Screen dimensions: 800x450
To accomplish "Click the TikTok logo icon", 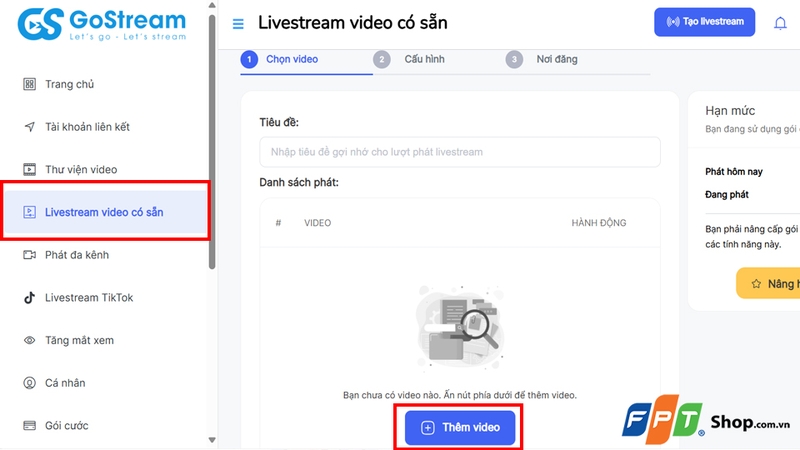I will click(x=30, y=297).
